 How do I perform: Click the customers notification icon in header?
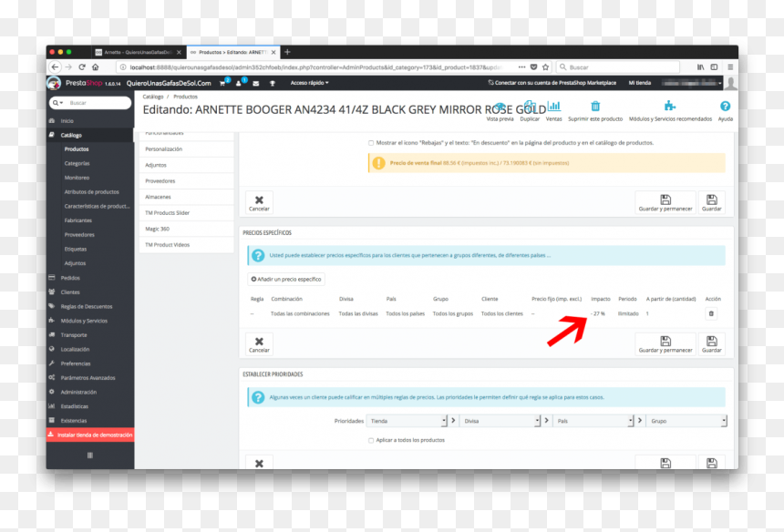(239, 83)
